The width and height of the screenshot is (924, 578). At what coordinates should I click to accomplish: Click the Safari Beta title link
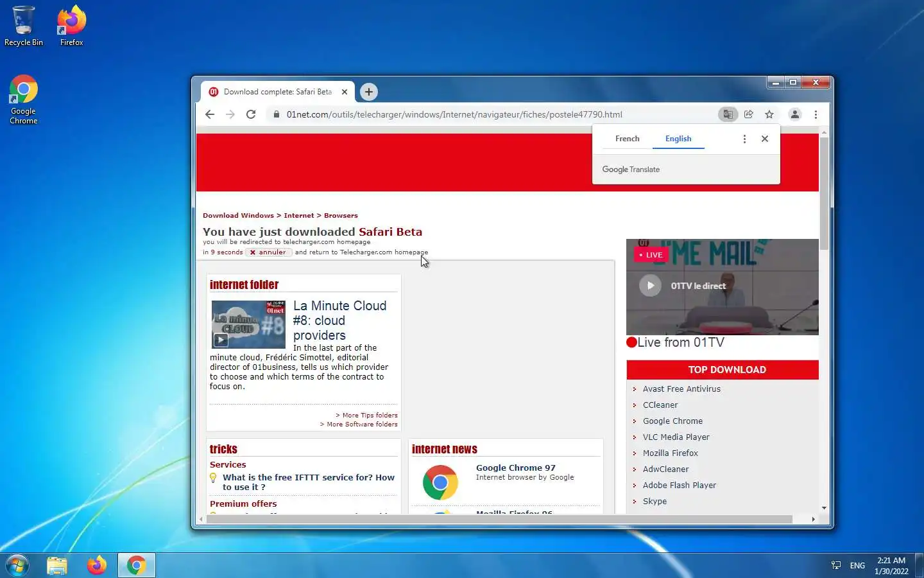coord(390,232)
